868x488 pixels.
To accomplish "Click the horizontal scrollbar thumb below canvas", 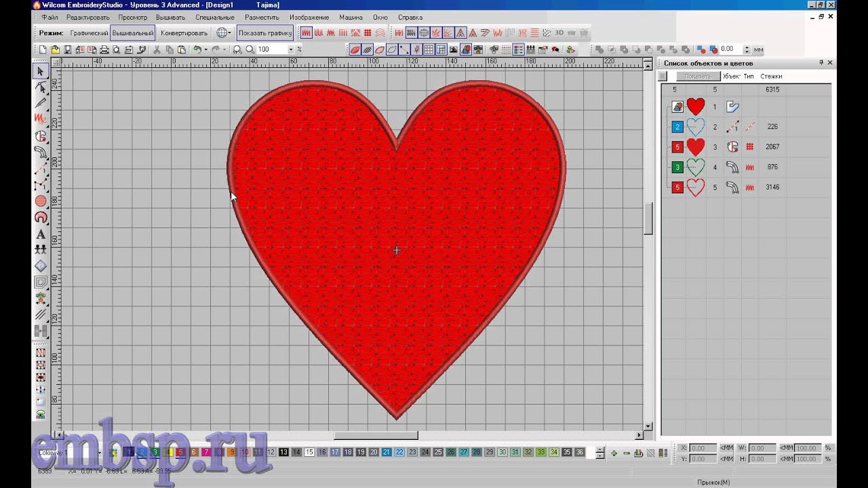I will coord(376,435).
